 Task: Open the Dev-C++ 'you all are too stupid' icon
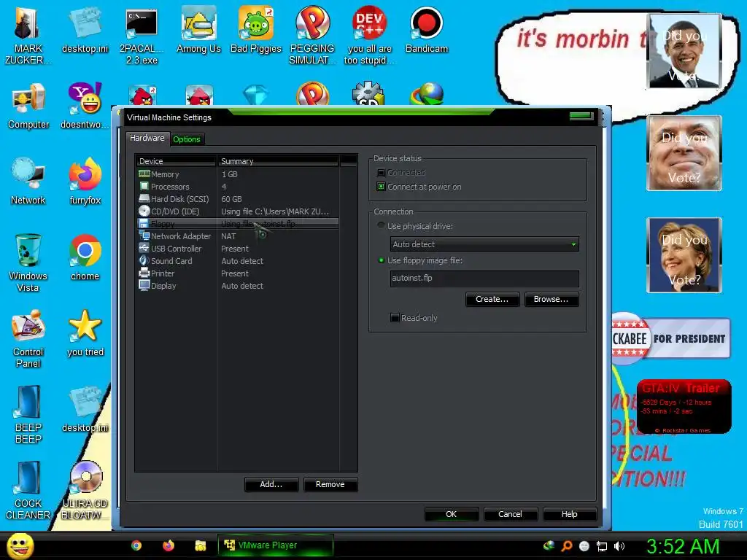point(369,36)
